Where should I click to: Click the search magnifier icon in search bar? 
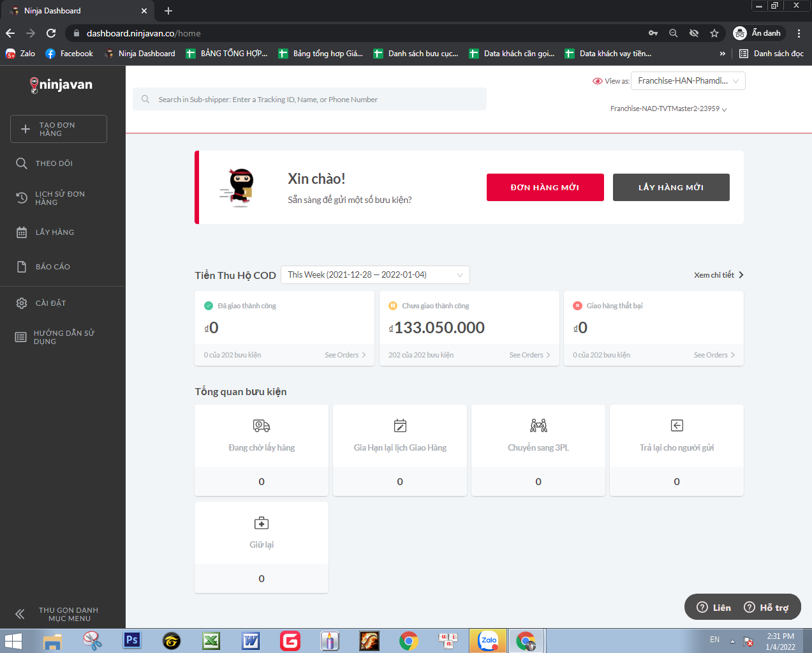145,100
